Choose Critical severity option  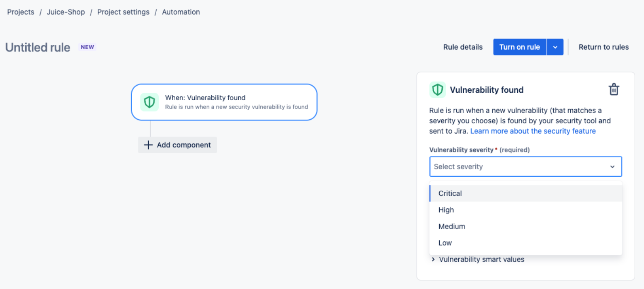pos(450,193)
